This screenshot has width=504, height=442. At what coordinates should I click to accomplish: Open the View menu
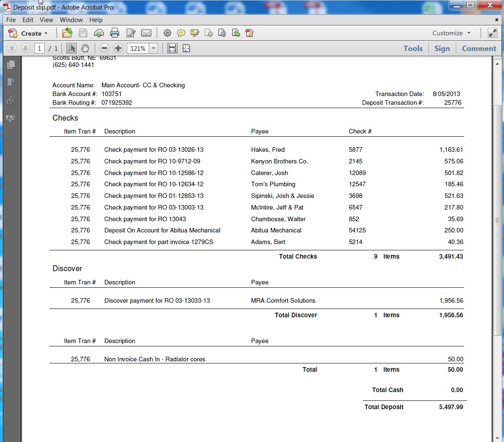[47, 20]
